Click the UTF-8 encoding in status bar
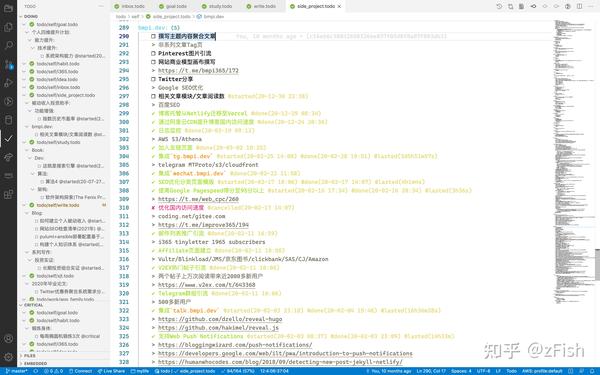 [483, 371]
